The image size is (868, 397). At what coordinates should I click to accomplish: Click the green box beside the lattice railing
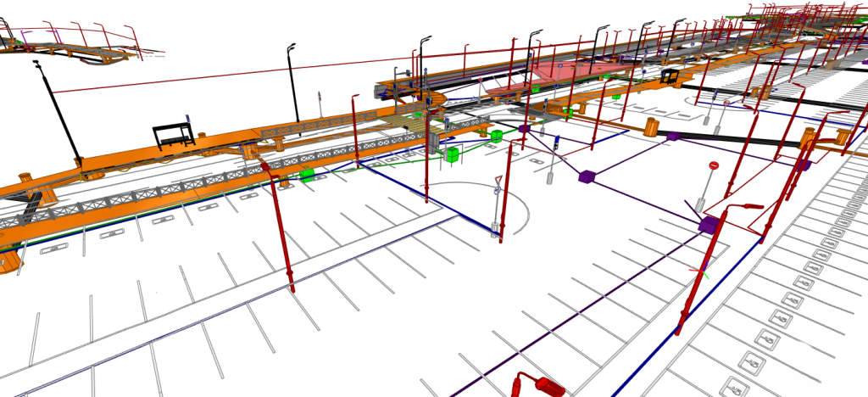coord(307,174)
